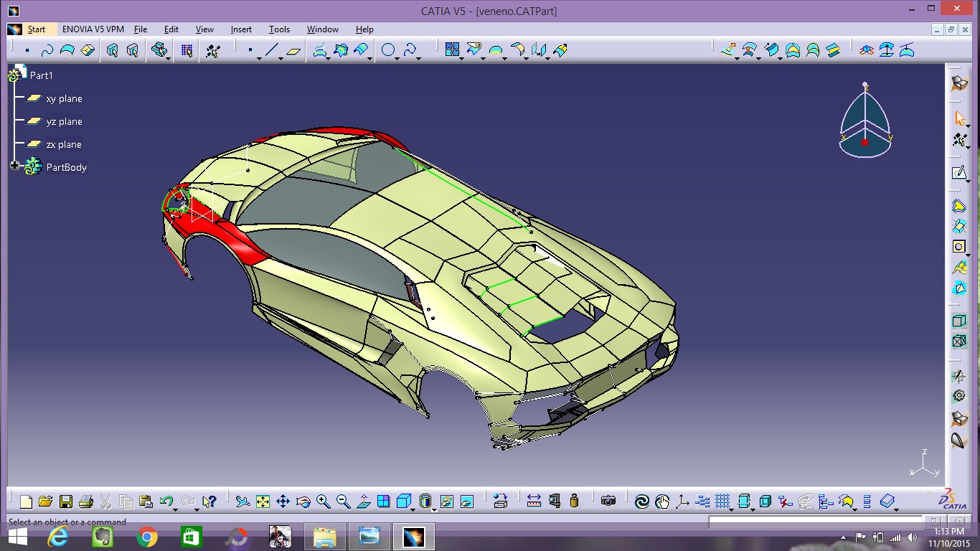The width and height of the screenshot is (980, 551).
Task: Select the Point tool in the top toolbar
Action: tap(250, 50)
